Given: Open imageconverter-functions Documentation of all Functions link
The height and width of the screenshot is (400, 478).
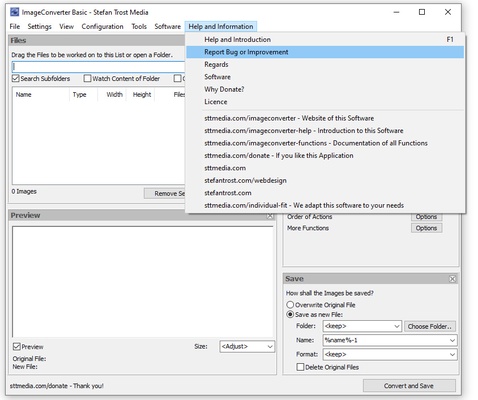Looking at the screenshot, I should point(325,143).
